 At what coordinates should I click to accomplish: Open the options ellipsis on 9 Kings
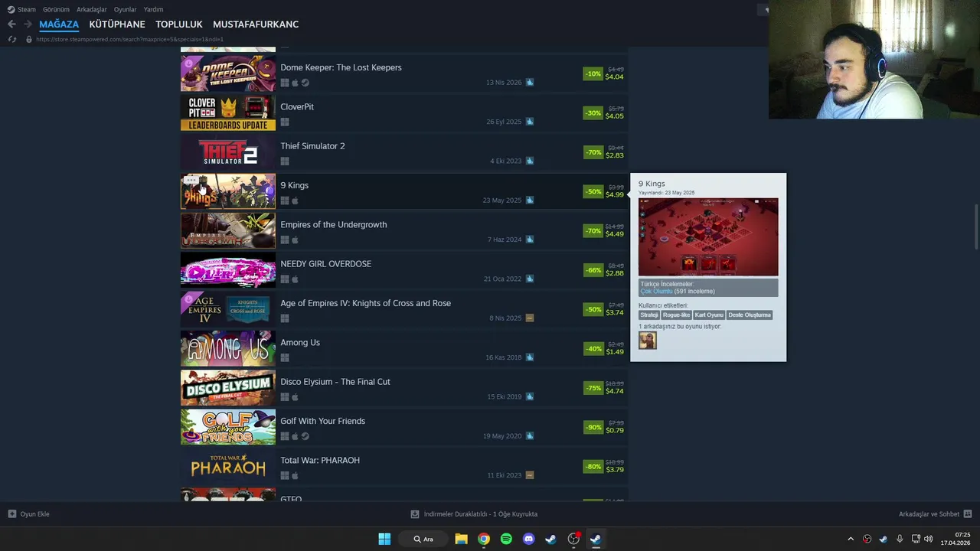click(x=191, y=181)
